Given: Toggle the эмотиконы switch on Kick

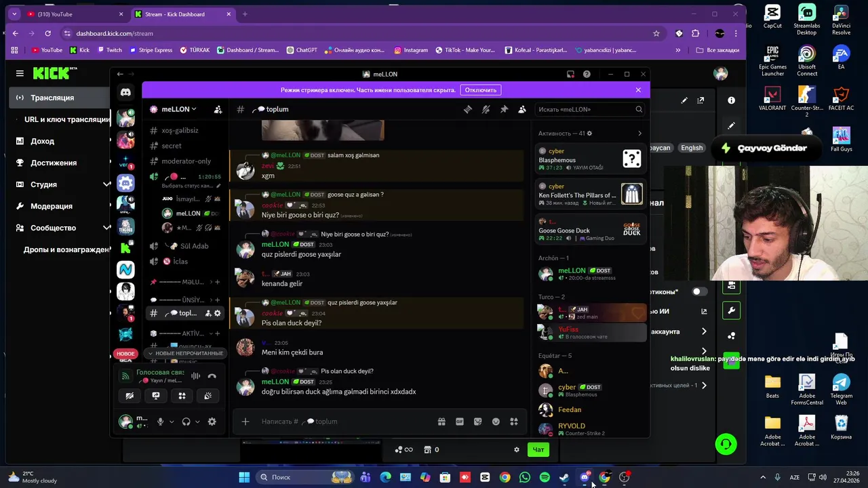Looking at the screenshot, I should pyautogui.click(x=698, y=291).
